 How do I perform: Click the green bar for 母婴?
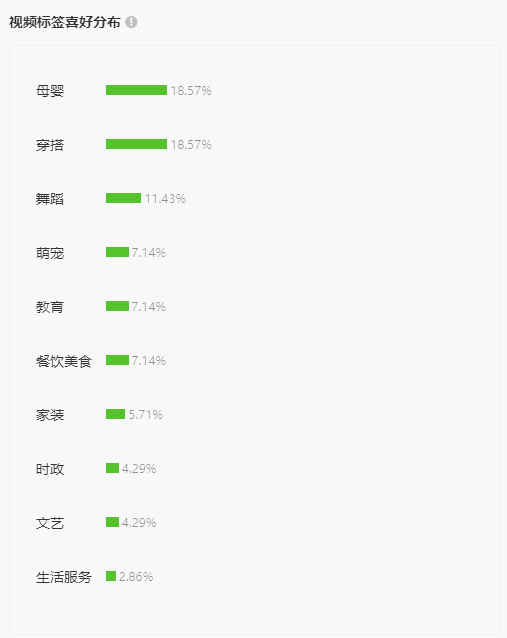(x=136, y=90)
